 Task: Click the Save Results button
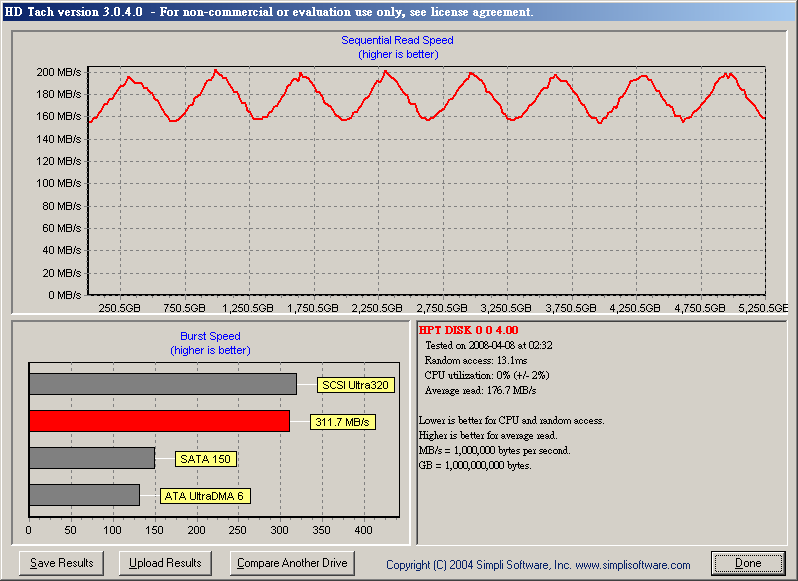(x=62, y=563)
